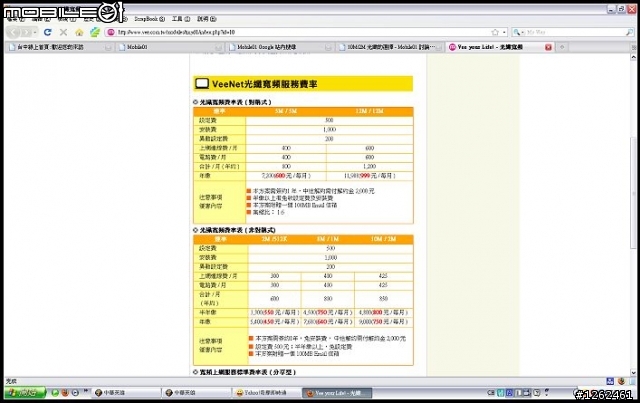
Task: Open first 中華英雄 taskbar window
Action: click(x=126, y=393)
